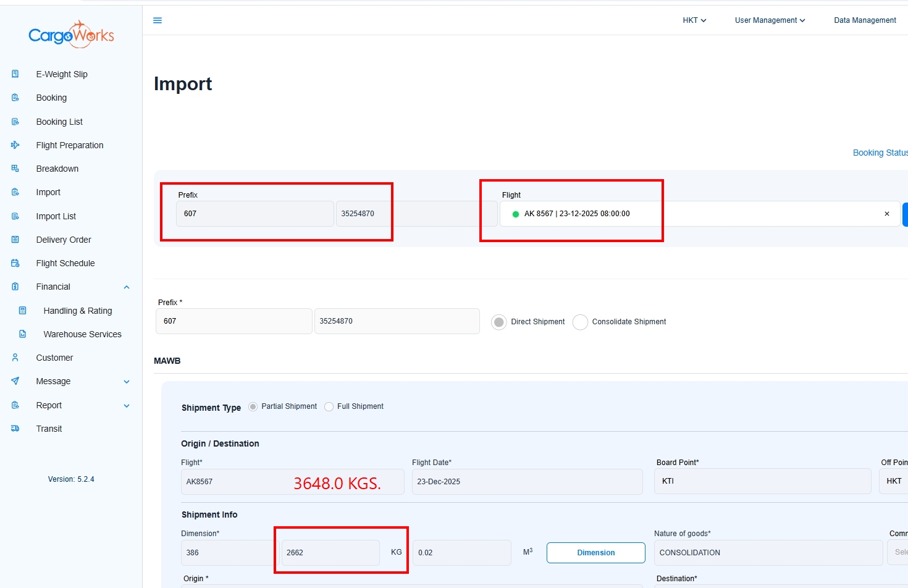Clear the selected flight with X icon
The height and width of the screenshot is (588, 908).
pyautogui.click(x=887, y=214)
